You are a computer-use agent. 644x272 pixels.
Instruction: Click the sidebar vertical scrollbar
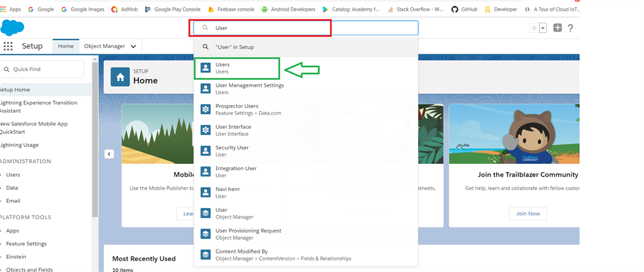(96, 139)
